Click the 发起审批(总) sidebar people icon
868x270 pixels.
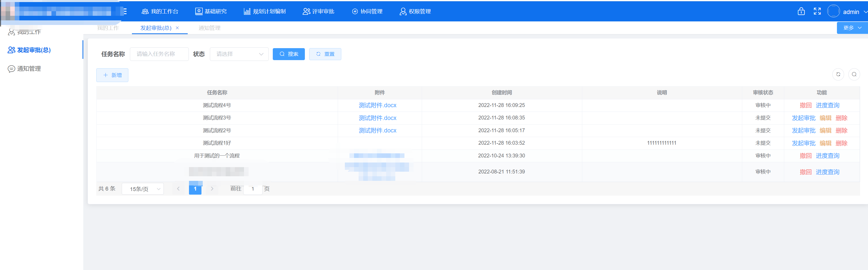11,50
